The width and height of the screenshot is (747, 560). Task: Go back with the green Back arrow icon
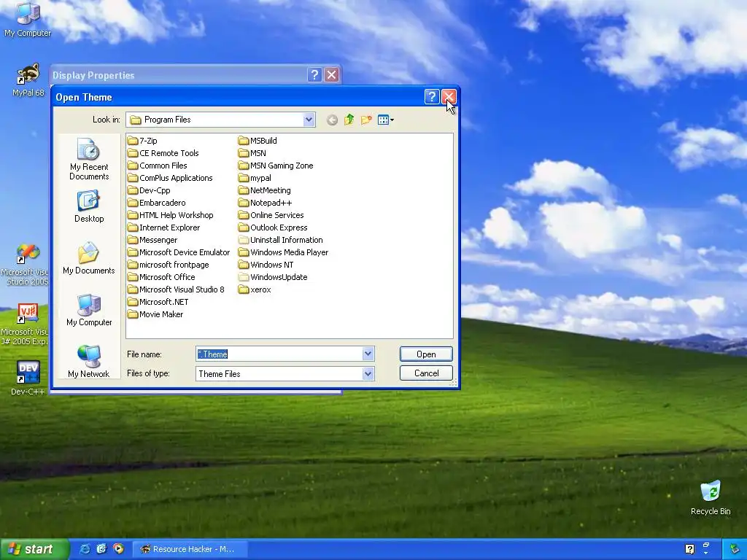point(332,120)
